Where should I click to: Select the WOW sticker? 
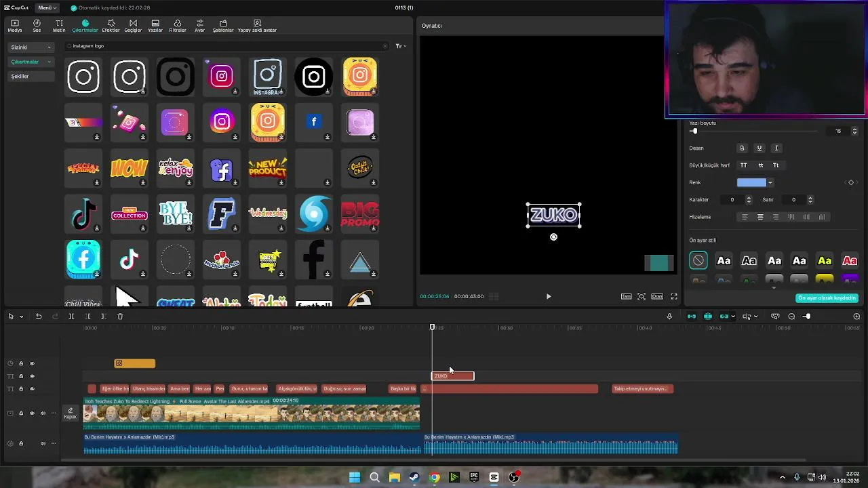point(130,167)
